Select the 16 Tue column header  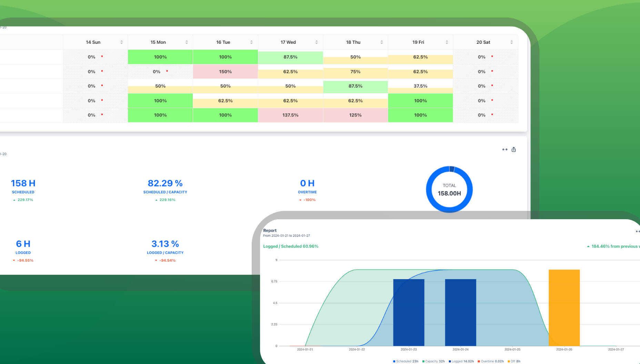226,42
